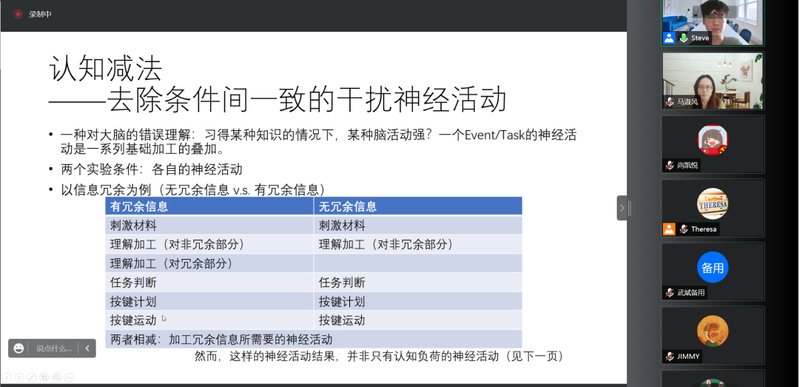Viewport: 799px width, 387px height.
Task: Click muted mic icon on JIMMY tile
Action: pos(669,356)
